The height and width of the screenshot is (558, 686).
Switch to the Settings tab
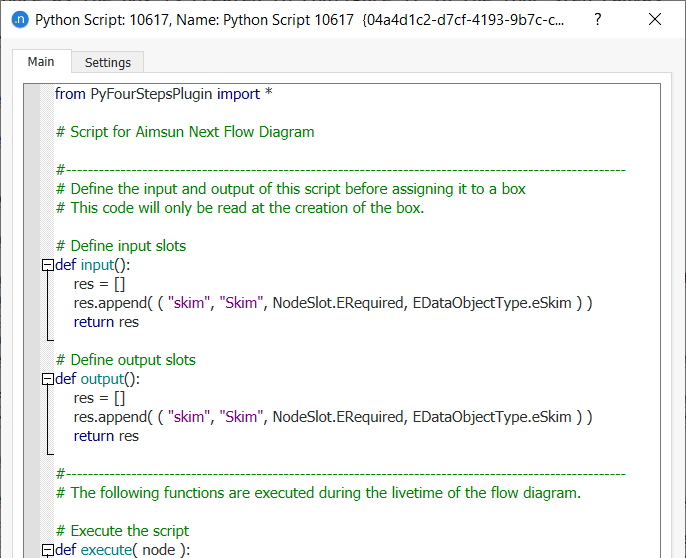click(108, 63)
